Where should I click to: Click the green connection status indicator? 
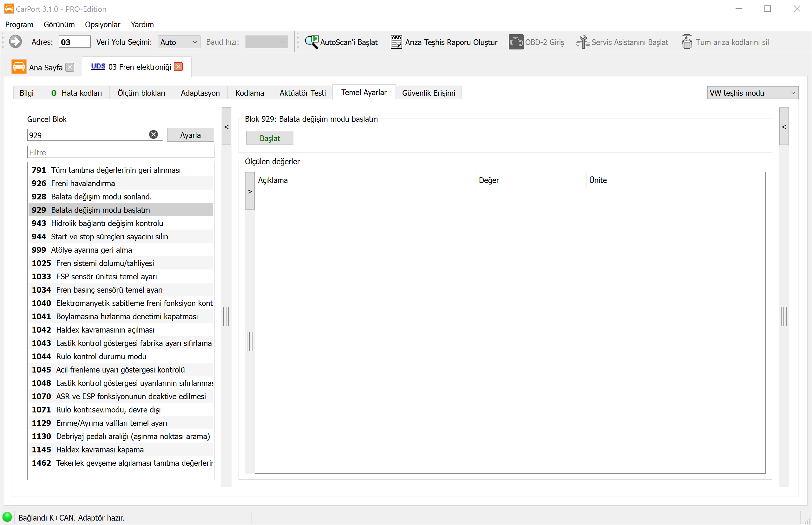(7, 517)
